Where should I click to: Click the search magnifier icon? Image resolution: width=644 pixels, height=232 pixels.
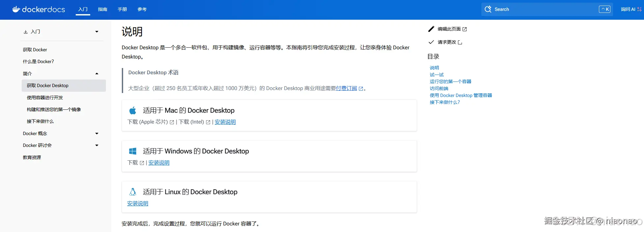[x=488, y=9]
